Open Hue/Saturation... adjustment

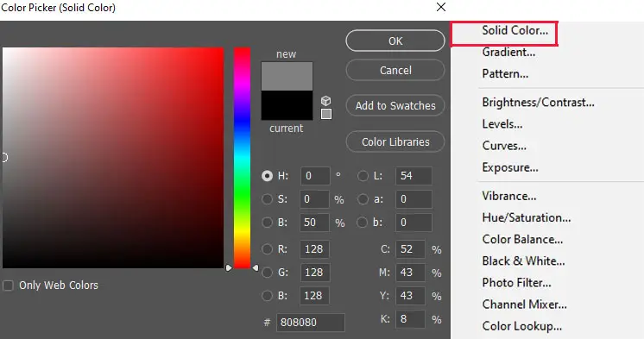pyautogui.click(x=526, y=217)
